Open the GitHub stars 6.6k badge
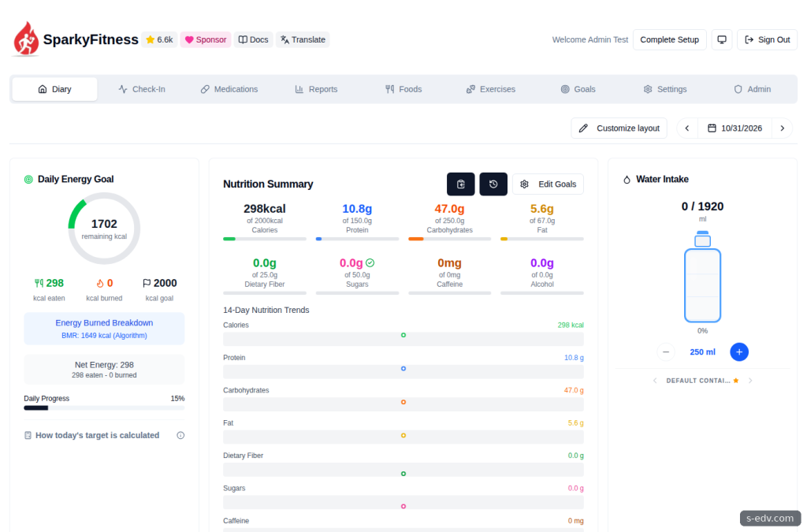 click(x=159, y=39)
